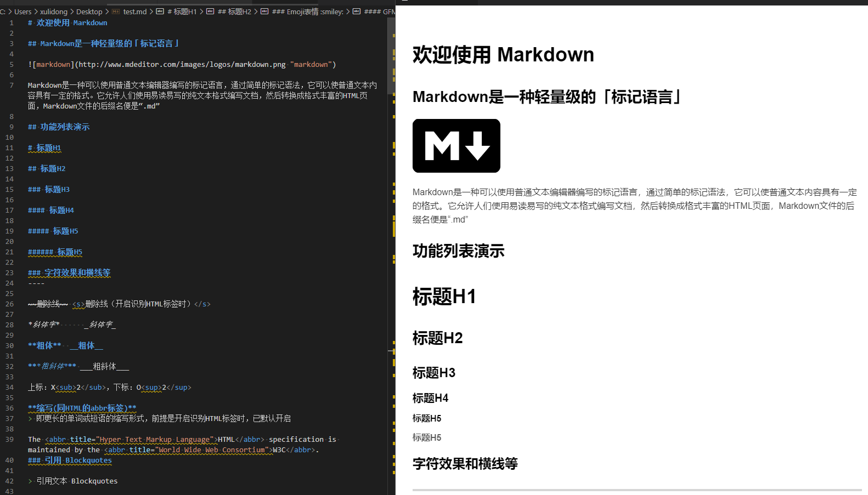
Task: Click the Markdown logo image in preview
Action: coord(456,146)
